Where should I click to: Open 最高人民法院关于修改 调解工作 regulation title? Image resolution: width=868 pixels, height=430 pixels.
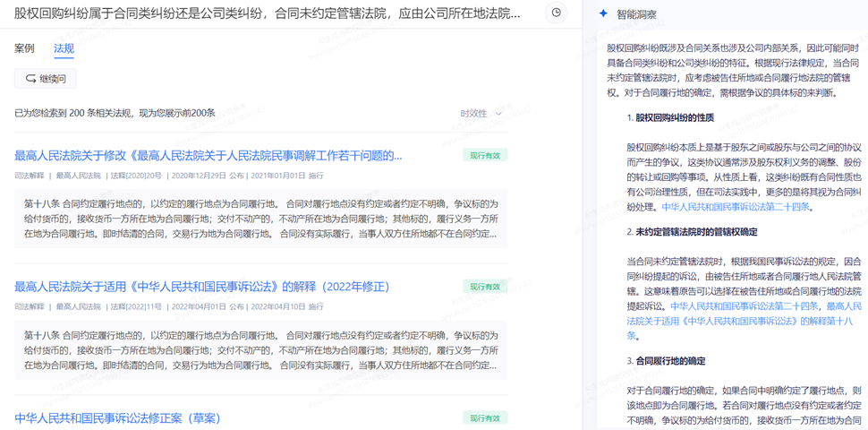208,156
